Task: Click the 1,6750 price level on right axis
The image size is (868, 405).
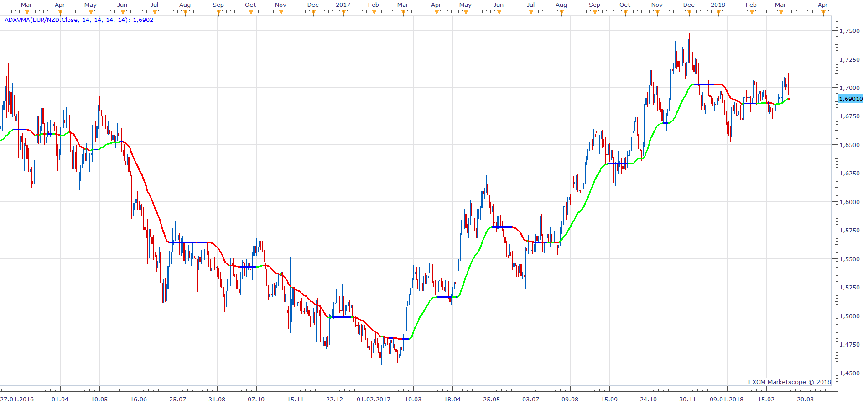Action: [x=850, y=116]
